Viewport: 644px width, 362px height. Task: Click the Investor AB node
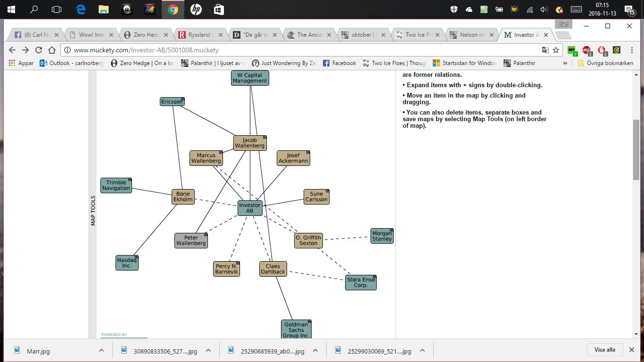(x=249, y=208)
